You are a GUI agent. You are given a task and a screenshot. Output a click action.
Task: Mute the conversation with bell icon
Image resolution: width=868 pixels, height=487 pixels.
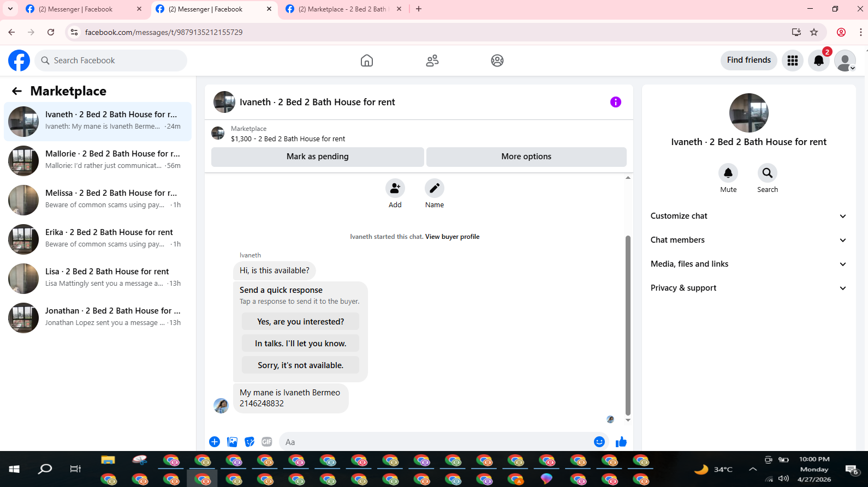[x=728, y=173]
